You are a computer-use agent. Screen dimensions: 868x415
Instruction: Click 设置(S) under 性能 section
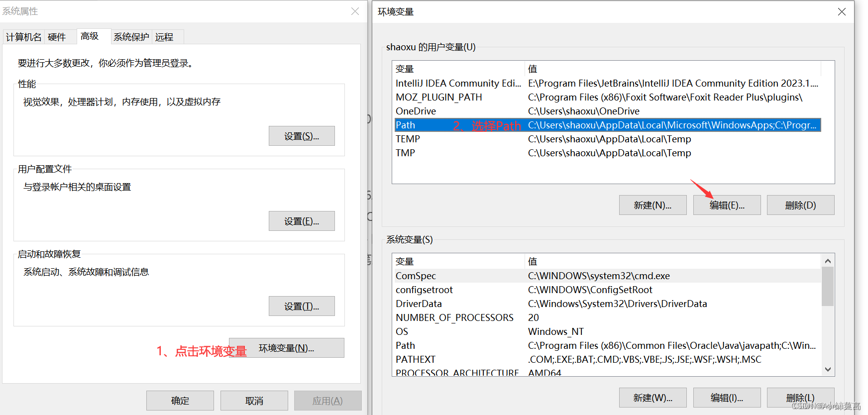pos(302,136)
